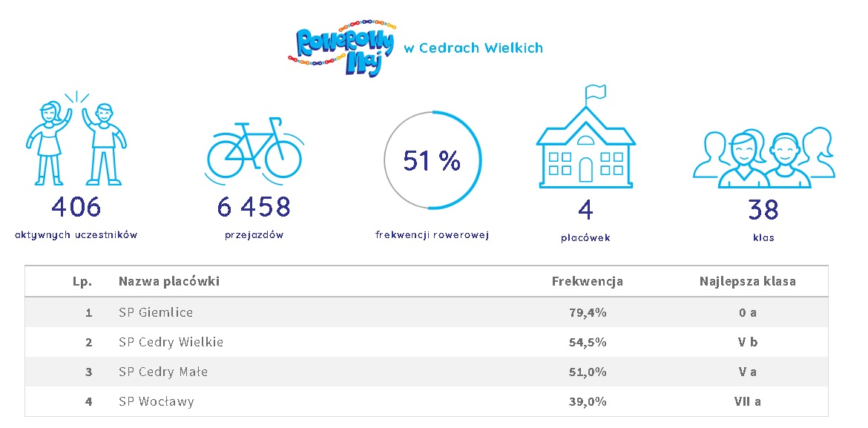
Task: Click the 6 458 rides number
Action: point(254,208)
